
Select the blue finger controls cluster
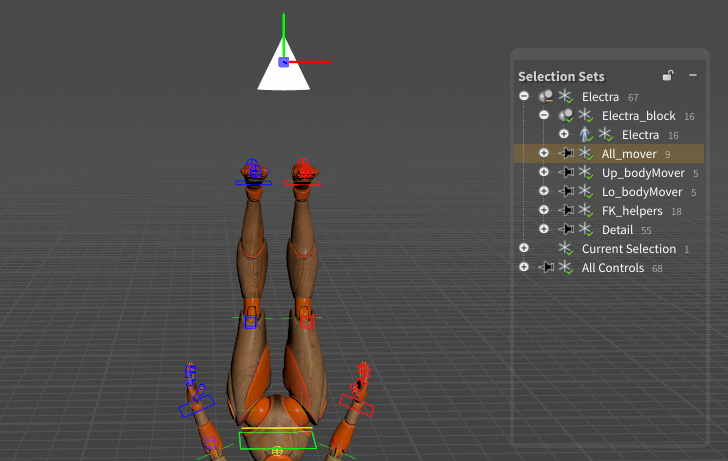pyautogui.click(x=190, y=374)
